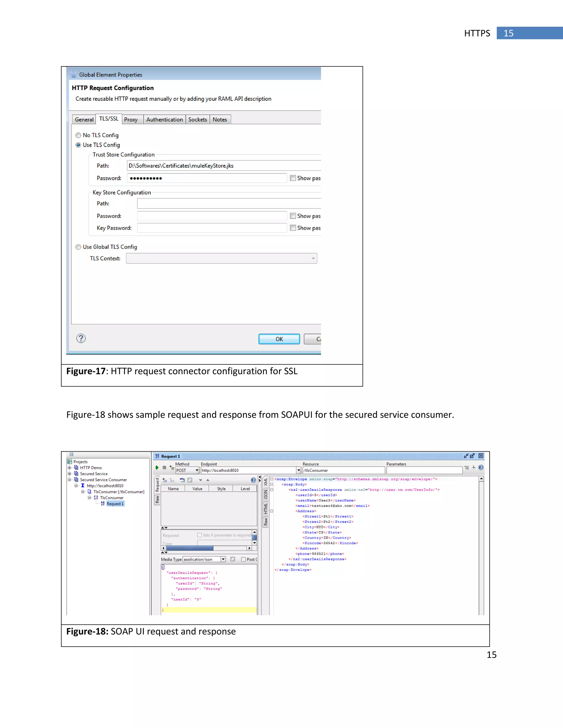Screen dimensions: 563x728
Task: Open the TLS Context dropdown
Action: click(222, 258)
